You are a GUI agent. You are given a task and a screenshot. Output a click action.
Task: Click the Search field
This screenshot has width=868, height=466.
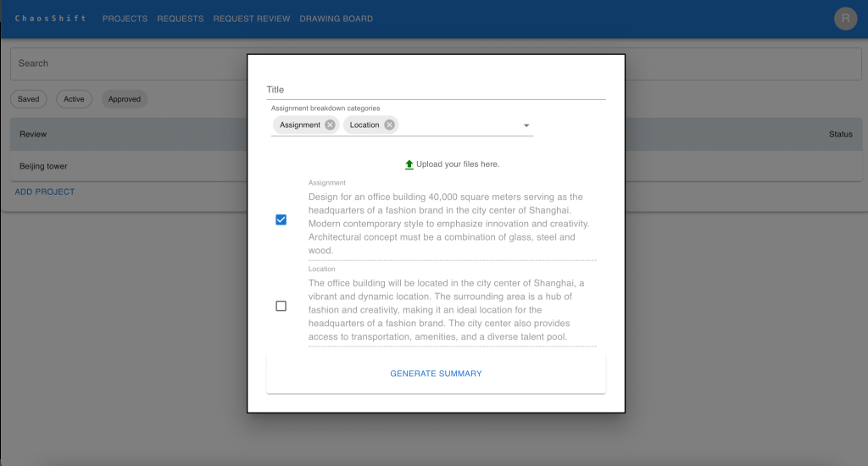[127, 64]
